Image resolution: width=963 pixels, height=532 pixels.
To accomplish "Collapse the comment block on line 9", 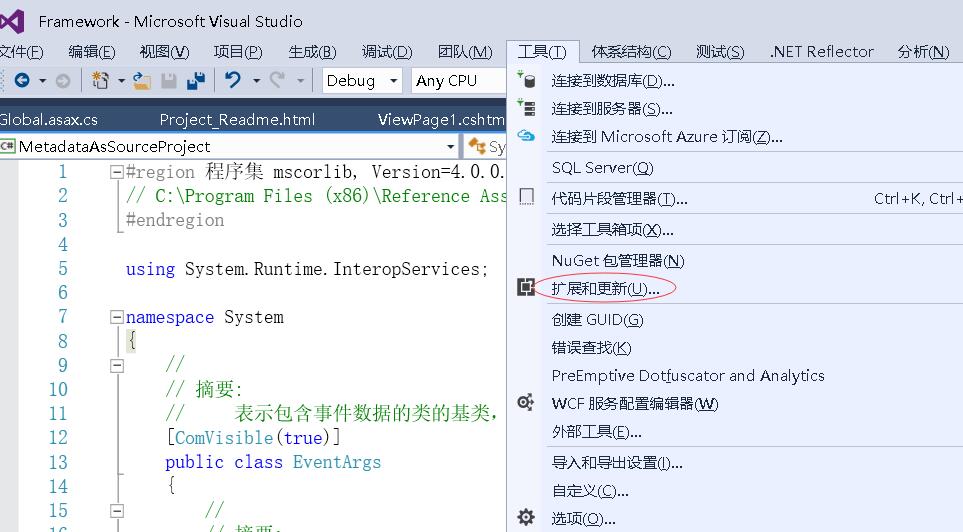I will 117,366.
